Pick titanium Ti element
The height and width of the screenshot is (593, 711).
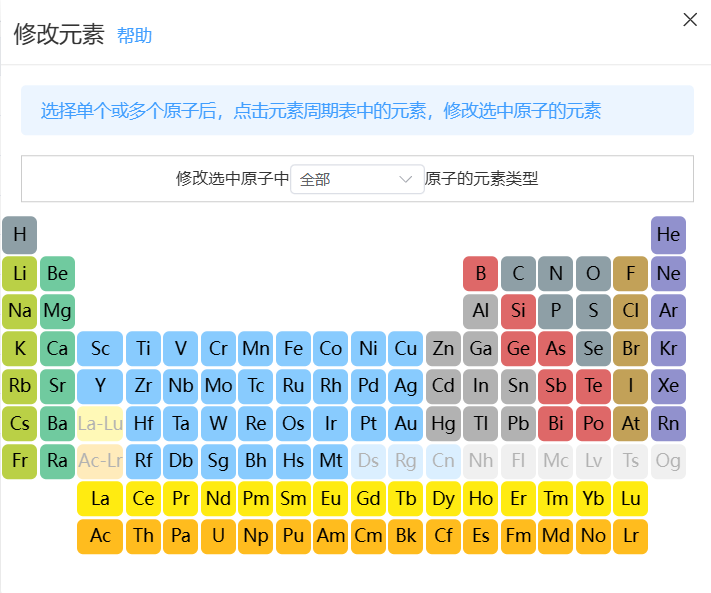pyautogui.click(x=143, y=349)
